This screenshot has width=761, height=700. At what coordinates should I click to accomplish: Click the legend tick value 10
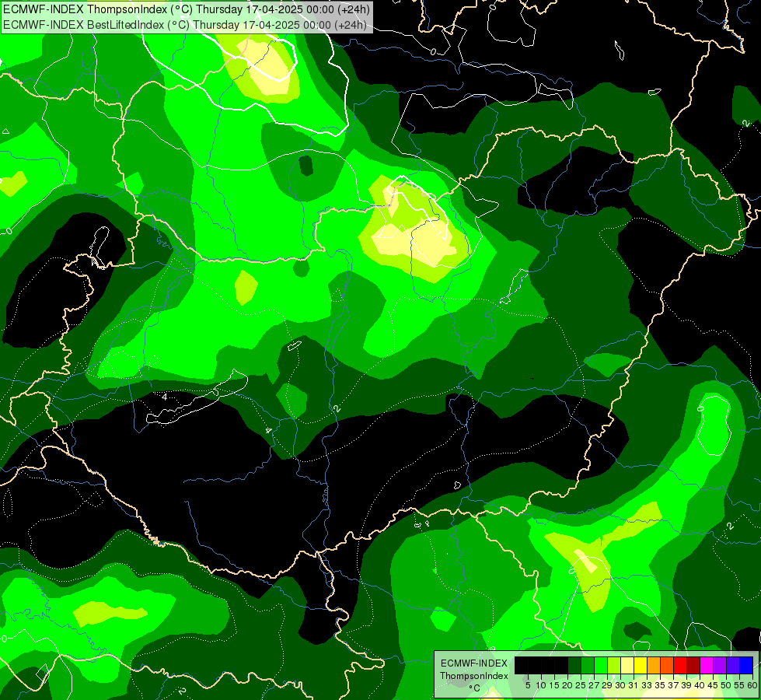541,685
